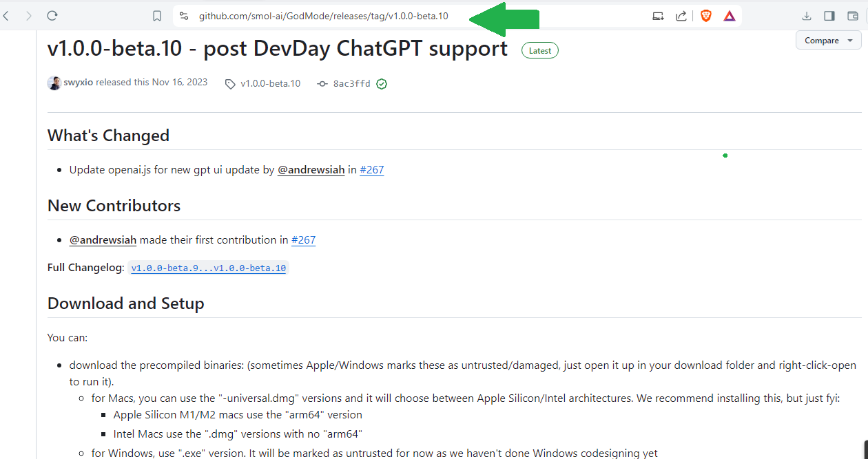
Task: Open v1.0.0-beta.9...v1.0.0-beta.10 changelog link
Action: point(209,268)
